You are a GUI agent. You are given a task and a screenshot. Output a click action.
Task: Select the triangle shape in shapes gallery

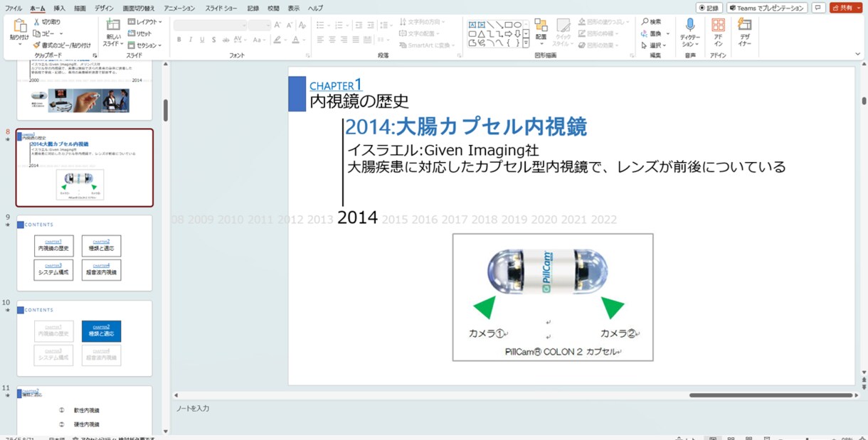point(482,33)
